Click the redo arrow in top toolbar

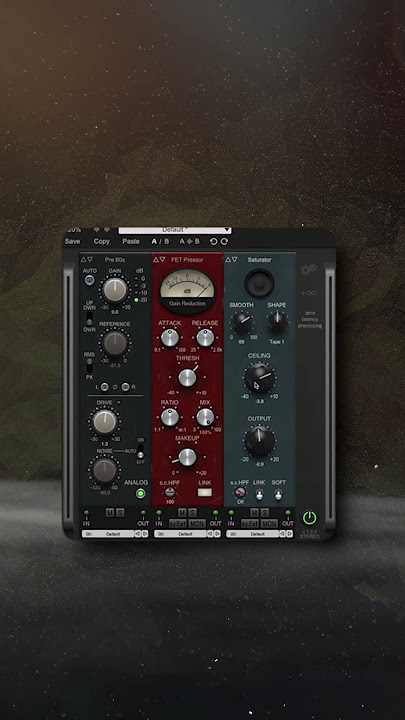pyautogui.click(x=224, y=241)
